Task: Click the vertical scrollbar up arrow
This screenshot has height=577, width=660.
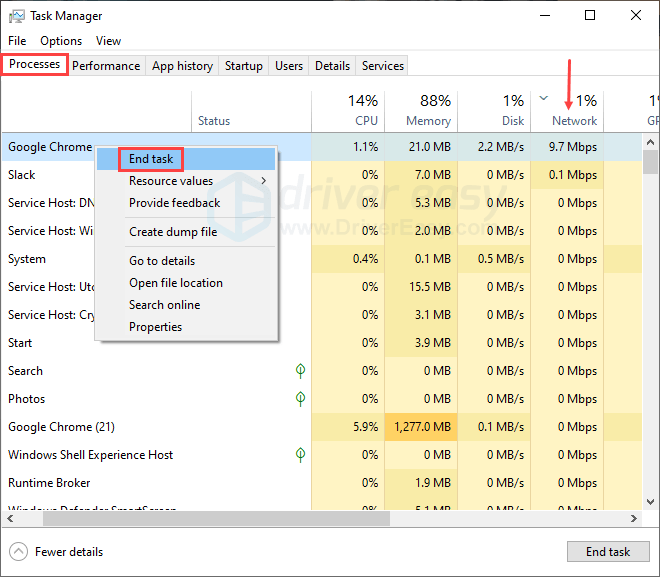Action: click(x=651, y=142)
